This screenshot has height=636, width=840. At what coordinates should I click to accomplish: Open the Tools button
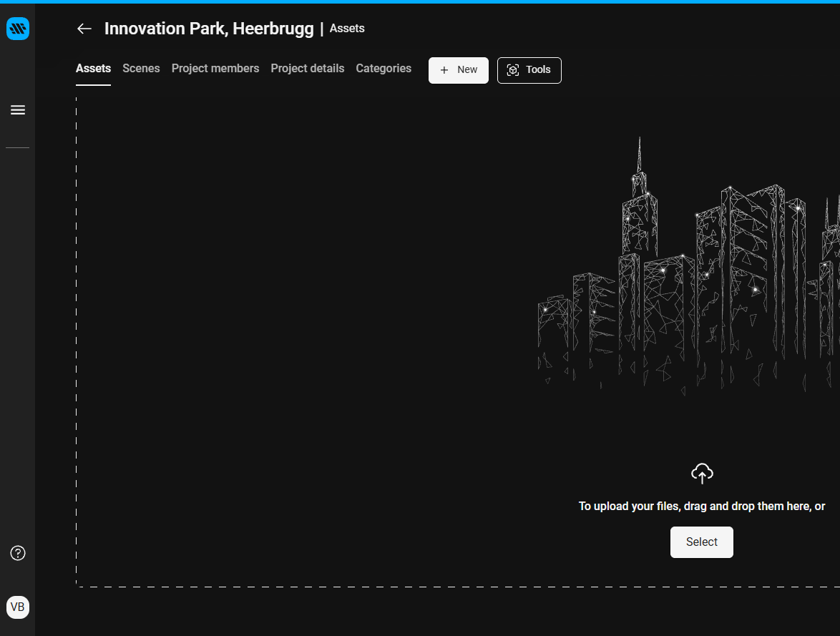click(x=529, y=70)
